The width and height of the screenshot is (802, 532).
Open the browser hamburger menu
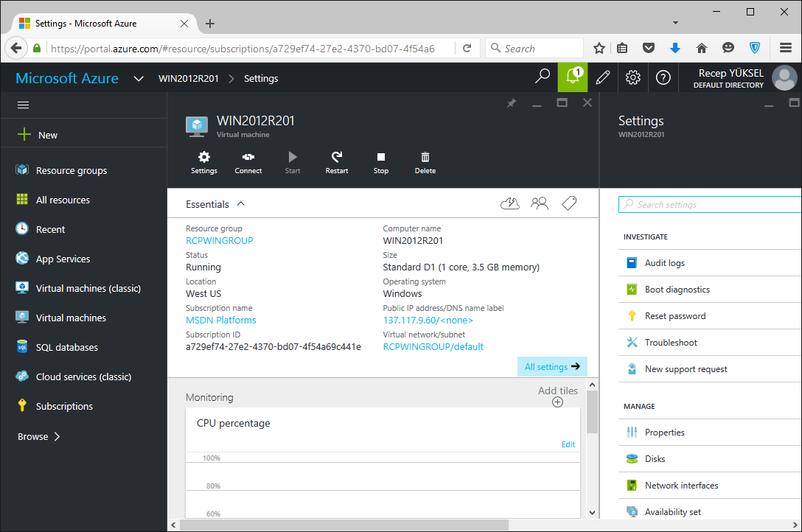point(785,48)
